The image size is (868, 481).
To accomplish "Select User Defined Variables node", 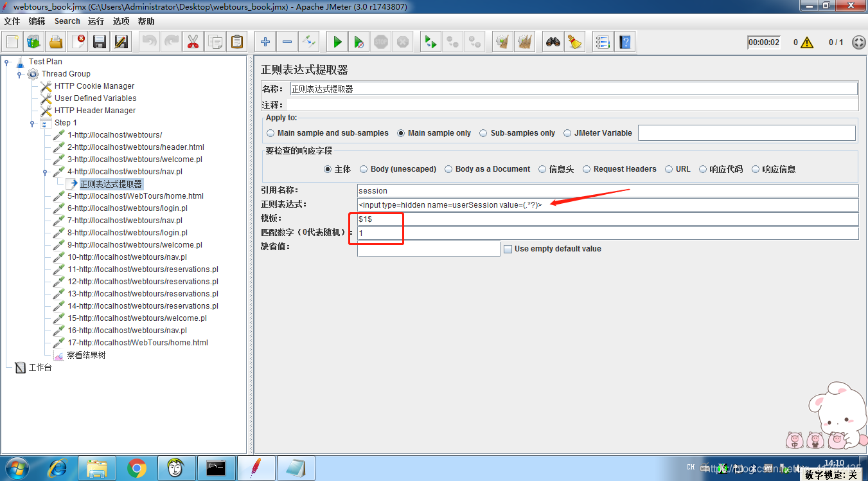I will (95, 98).
